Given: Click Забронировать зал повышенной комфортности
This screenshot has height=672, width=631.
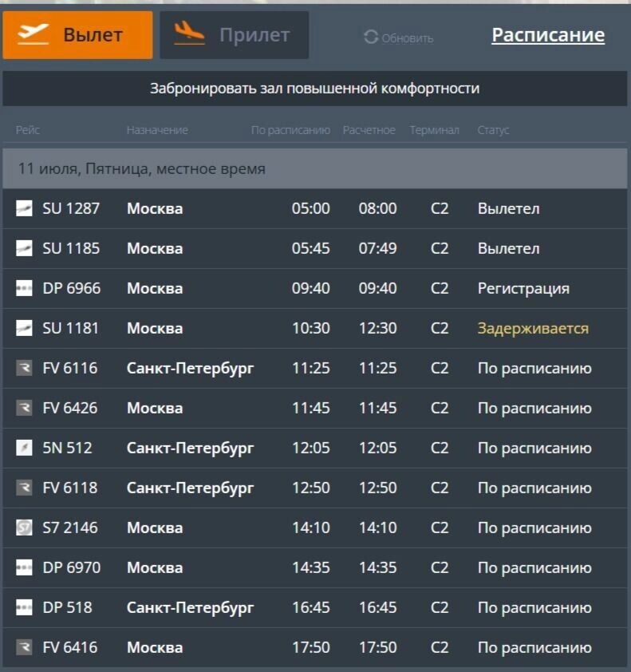Looking at the screenshot, I should click(x=315, y=89).
